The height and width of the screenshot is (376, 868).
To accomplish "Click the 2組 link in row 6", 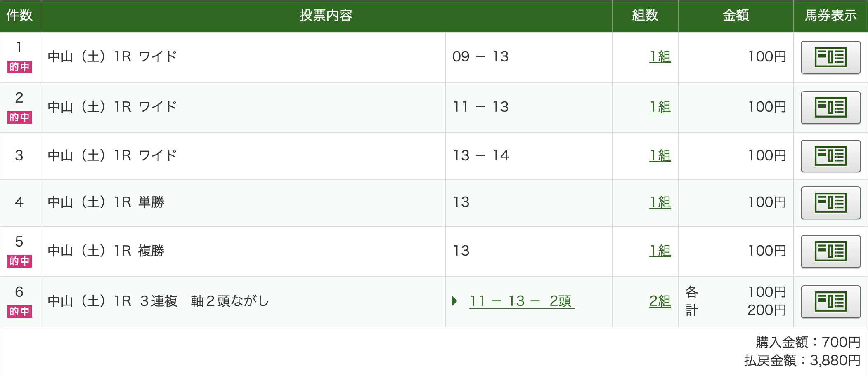I will coord(660,301).
